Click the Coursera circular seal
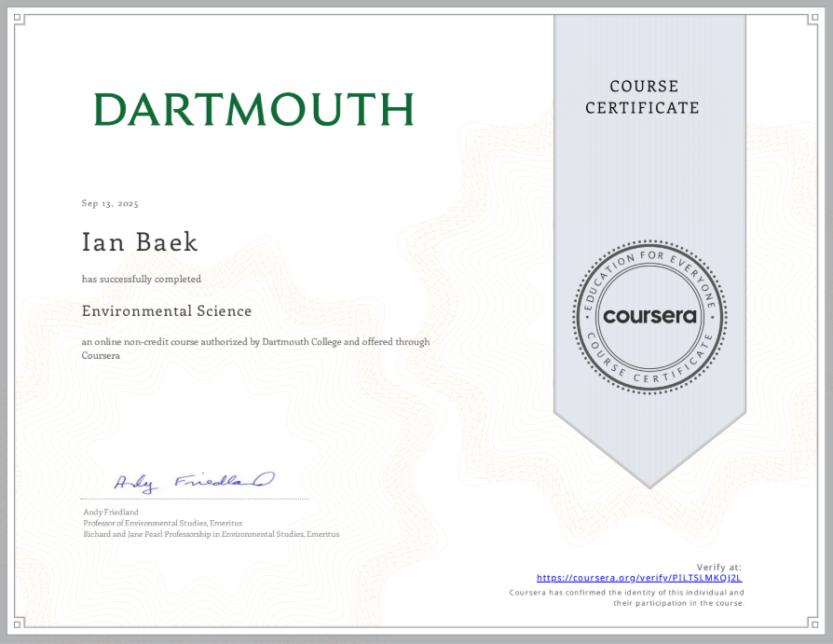 [x=649, y=317]
